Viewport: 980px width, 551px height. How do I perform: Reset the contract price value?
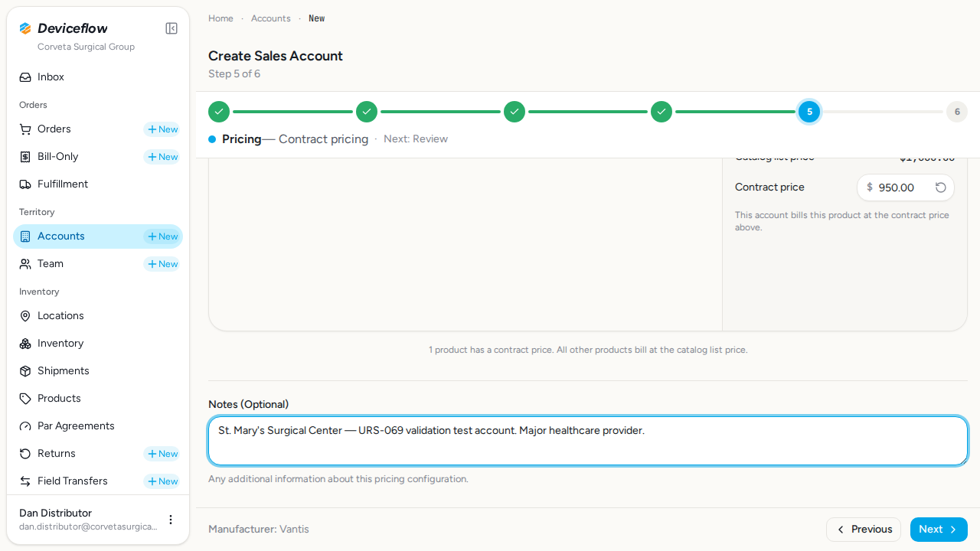(941, 187)
